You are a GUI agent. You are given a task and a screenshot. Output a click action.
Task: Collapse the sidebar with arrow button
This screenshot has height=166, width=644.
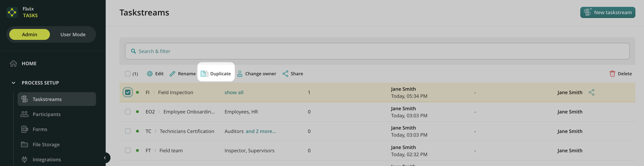[x=105, y=157]
